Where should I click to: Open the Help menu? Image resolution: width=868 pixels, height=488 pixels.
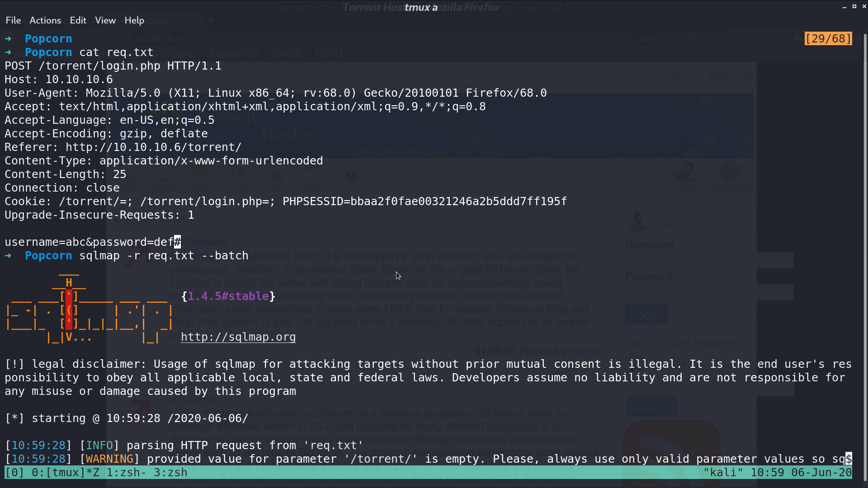point(134,20)
